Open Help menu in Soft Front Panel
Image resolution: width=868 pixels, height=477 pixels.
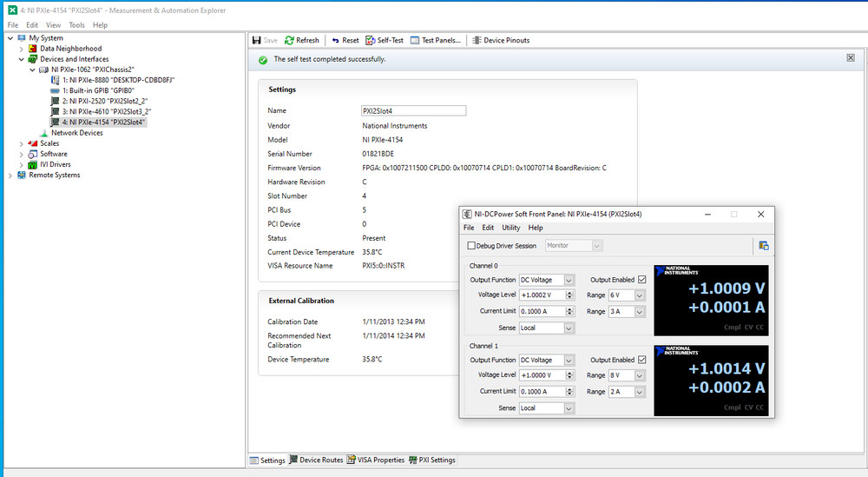coord(536,228)
